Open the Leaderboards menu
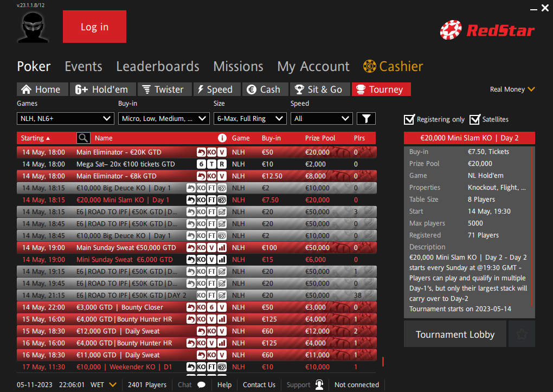This screenshot has width=553, height=392. (x=158, y=66)
